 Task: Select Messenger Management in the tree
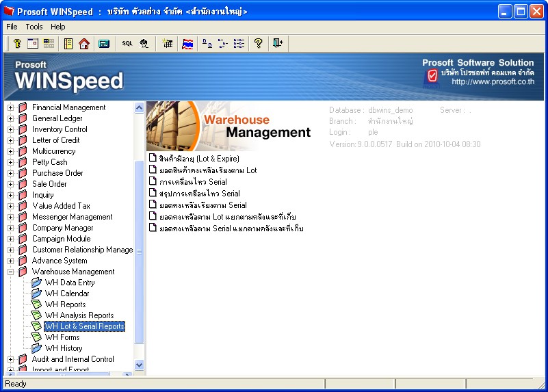[73, 217]
